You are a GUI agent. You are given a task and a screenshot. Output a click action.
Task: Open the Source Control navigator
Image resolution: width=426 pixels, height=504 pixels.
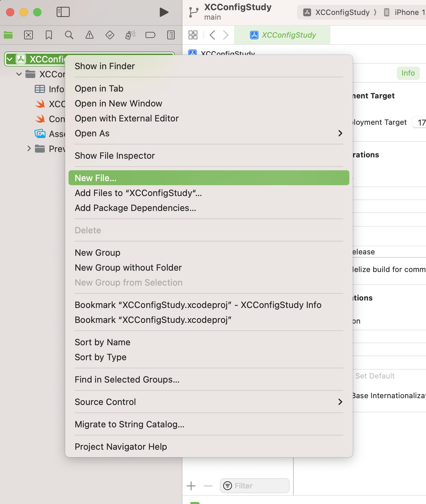click(x=28, y=35)
